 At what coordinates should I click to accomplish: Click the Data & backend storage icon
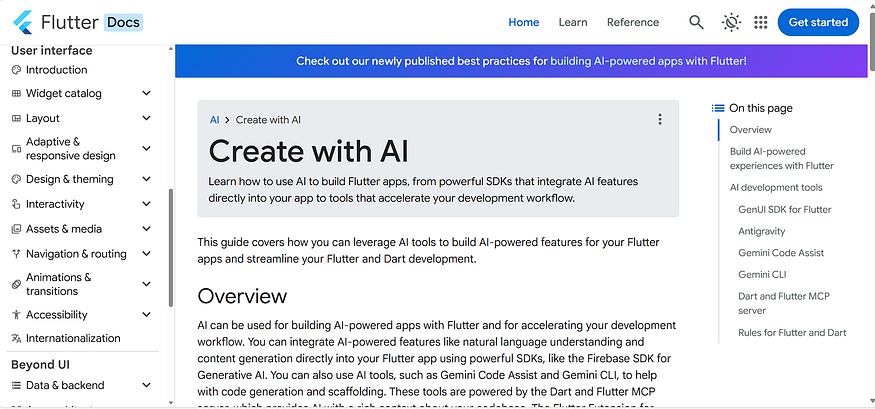pos(16,386)
